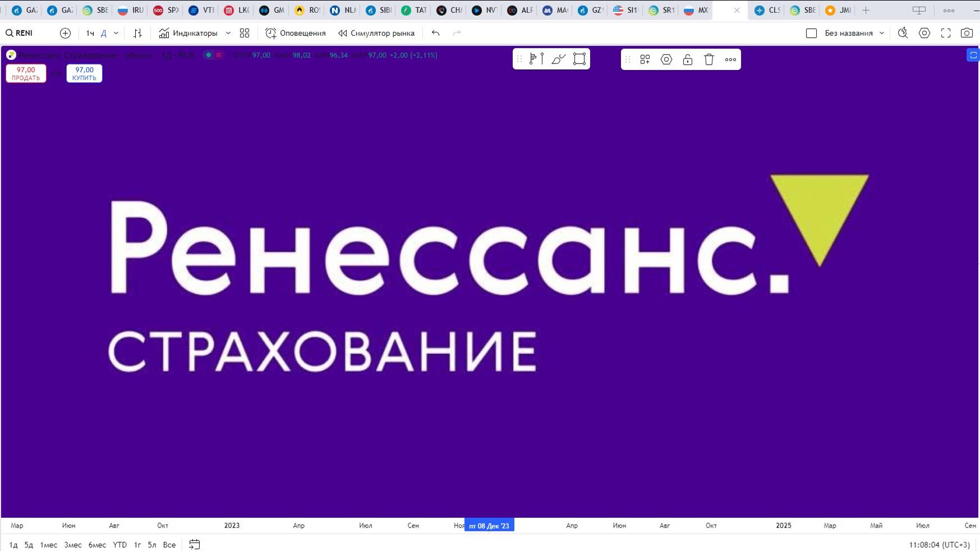Screen dimensions: 980x551
Task: Open symbol search showing RENI
Action: 20,33
